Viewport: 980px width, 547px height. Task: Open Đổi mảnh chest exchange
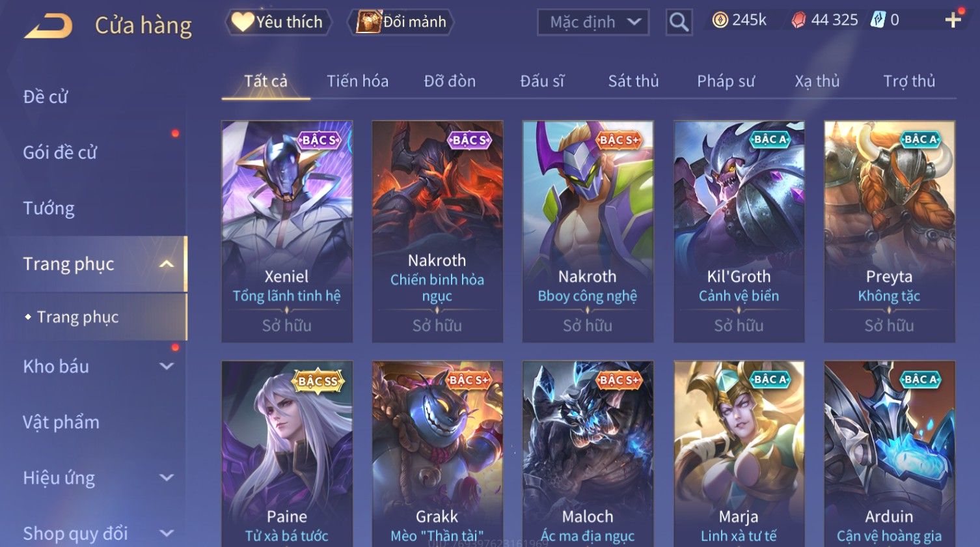coord(402,22)
